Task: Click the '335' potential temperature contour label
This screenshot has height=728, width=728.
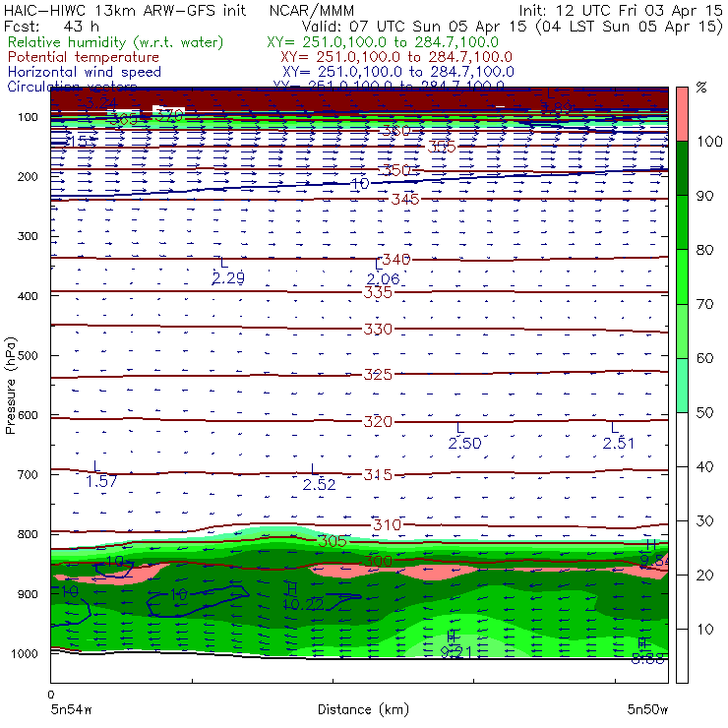Action: [x=378, y=292]
